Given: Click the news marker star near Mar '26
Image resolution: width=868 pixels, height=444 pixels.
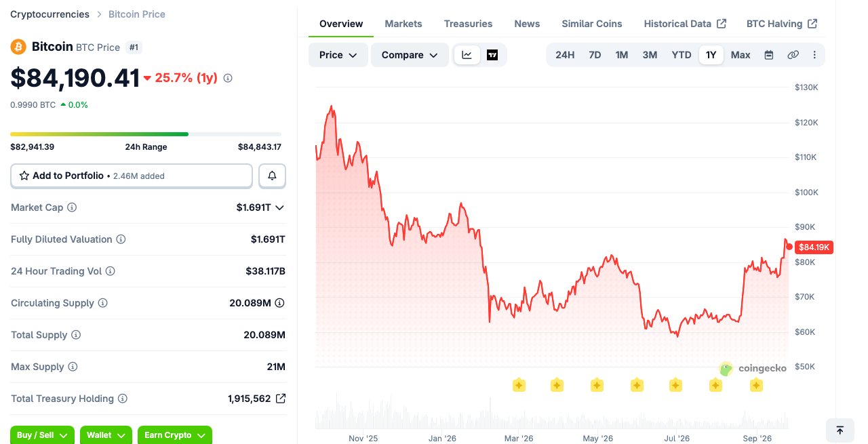Looking at the screenshot, I should pyautogui.click(x=519, y=385).
